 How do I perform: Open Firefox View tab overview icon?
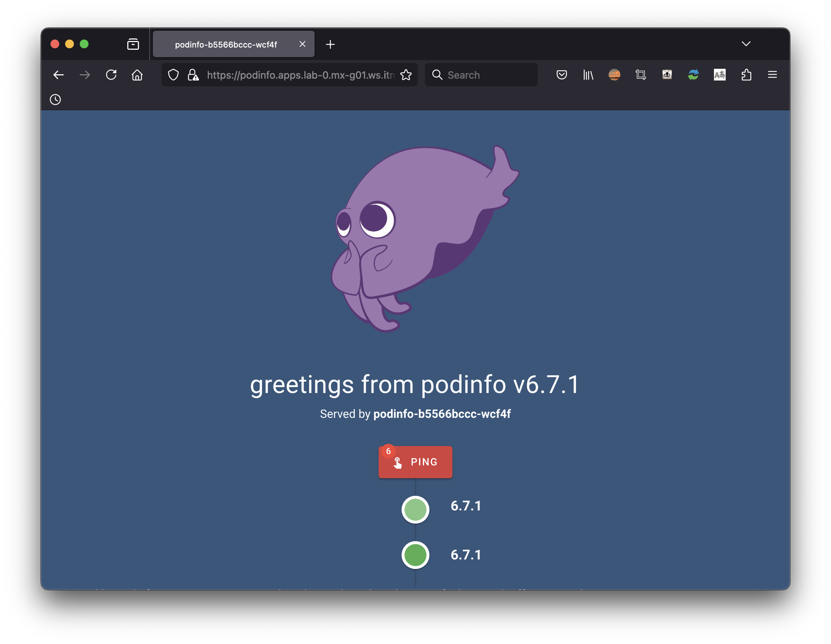tap(133, 44)
